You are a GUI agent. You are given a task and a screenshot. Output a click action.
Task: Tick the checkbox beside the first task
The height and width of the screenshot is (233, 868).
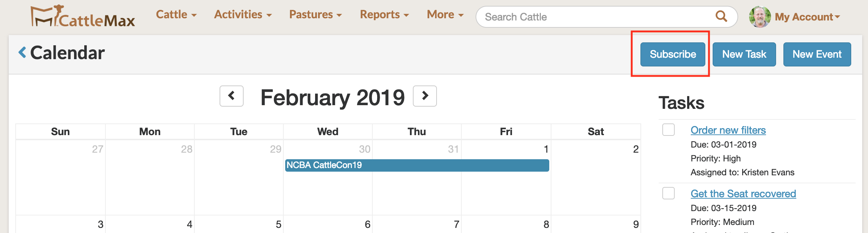coord(668,130)
